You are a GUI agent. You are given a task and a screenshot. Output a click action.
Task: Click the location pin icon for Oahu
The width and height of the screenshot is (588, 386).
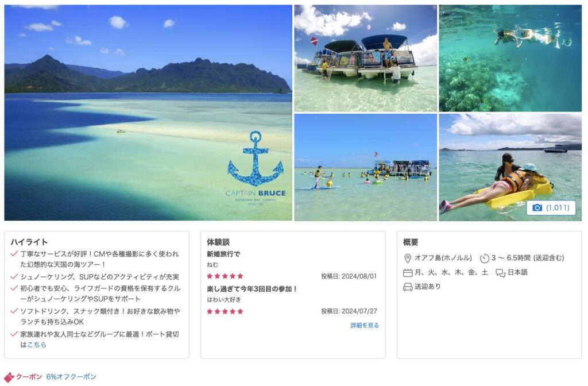coord(407,258)
